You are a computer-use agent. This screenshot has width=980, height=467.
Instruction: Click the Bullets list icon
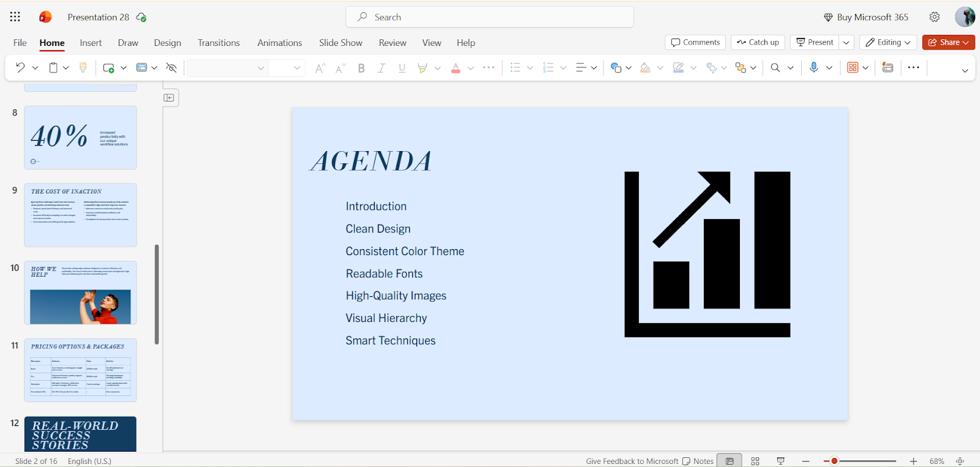point(515,68)
